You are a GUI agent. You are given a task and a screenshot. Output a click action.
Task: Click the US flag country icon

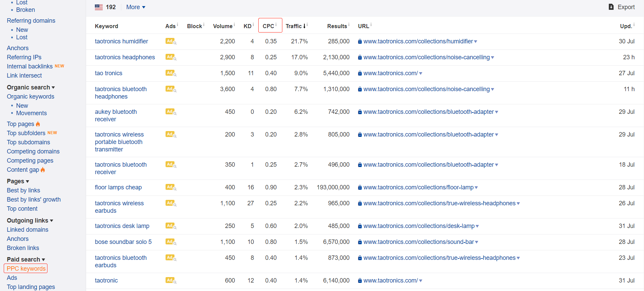[x=99, y=7]
